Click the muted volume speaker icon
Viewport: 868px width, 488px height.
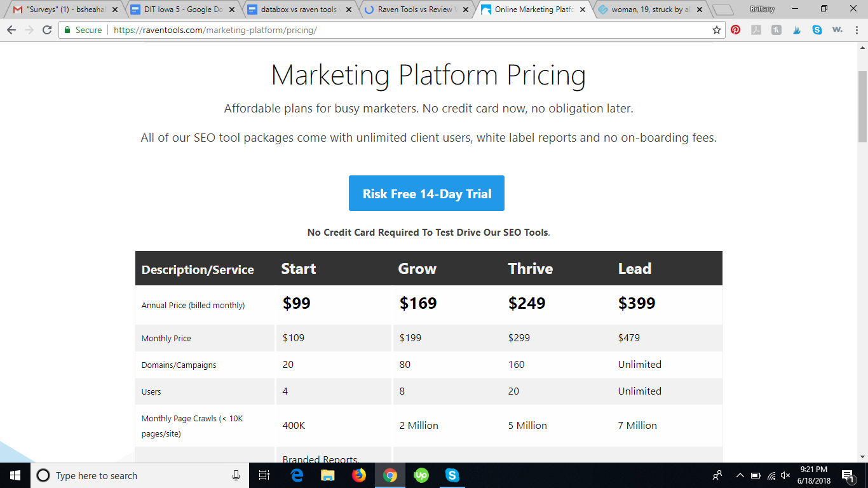pyautogui.click(x=786, y=475)
